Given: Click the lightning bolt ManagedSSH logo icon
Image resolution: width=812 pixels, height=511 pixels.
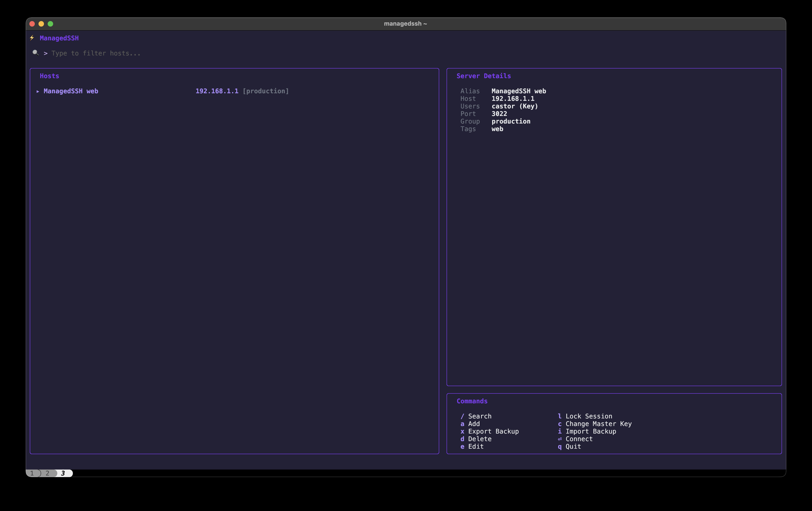Looking at the screenshot, I should coord(32,38).
